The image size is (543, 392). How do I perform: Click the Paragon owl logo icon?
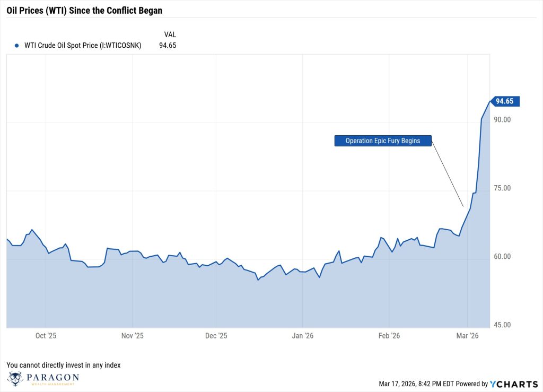16,379
